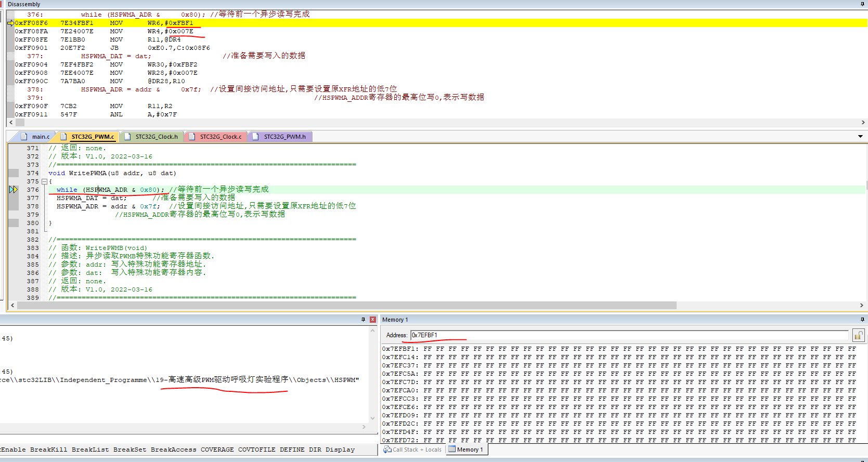This screenshot has height=462, width=868.
Task: Click memory row address 0x7EFC5A
Action: (400, 374)
